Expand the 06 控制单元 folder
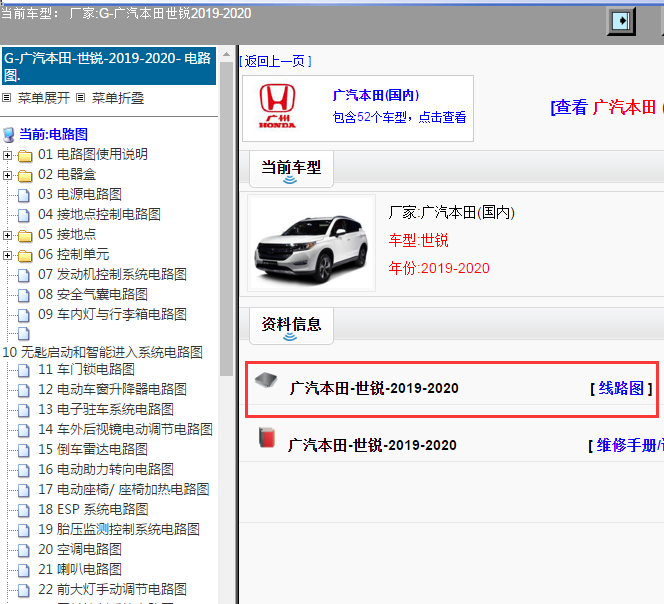The height and width of the screenshot is (604, 664). (7, 255)
